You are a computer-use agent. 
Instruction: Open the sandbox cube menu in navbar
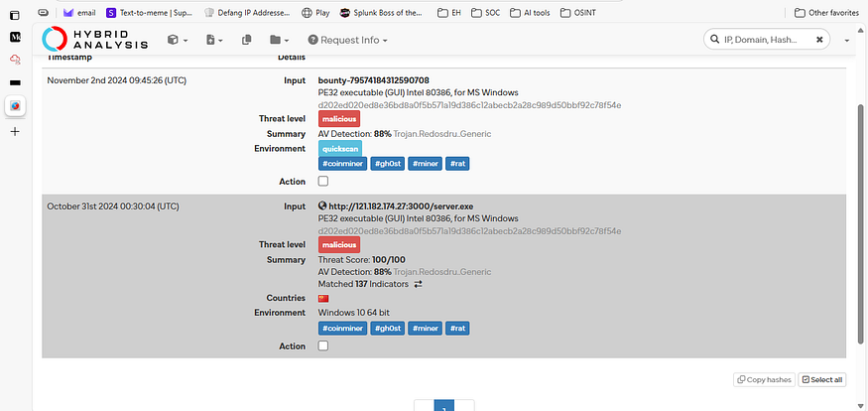pyautogui.click(x=178, y=40)
